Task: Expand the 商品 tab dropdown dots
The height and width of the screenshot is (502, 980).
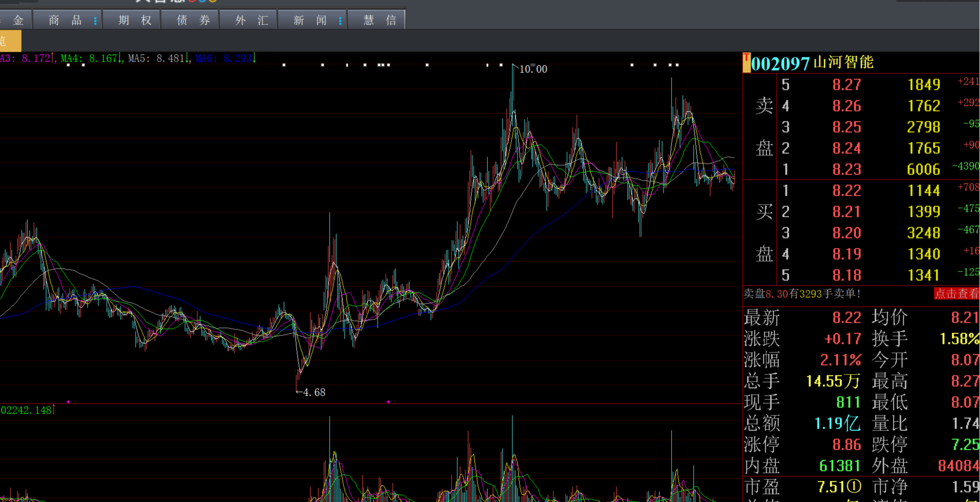Action: pyautogui.click(x=95, y=21)
